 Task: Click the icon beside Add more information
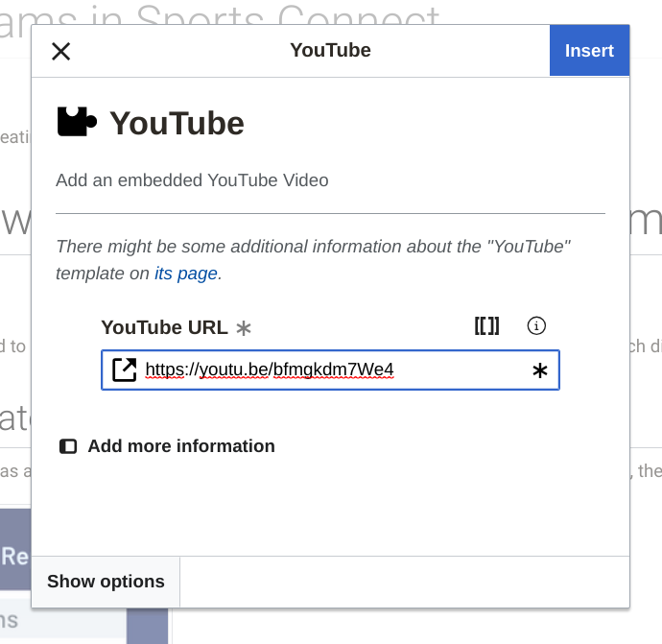pyautogui.click(x=68, y=446)
